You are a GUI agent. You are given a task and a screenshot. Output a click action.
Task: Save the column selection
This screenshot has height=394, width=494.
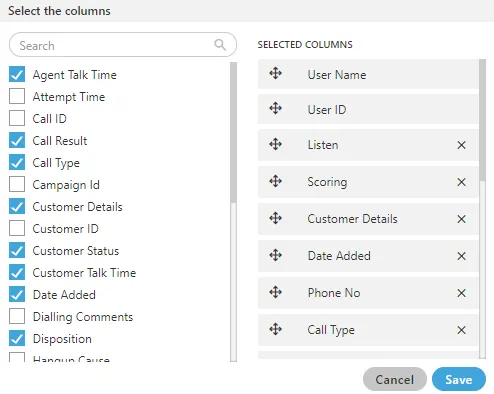tap(459, 379)
